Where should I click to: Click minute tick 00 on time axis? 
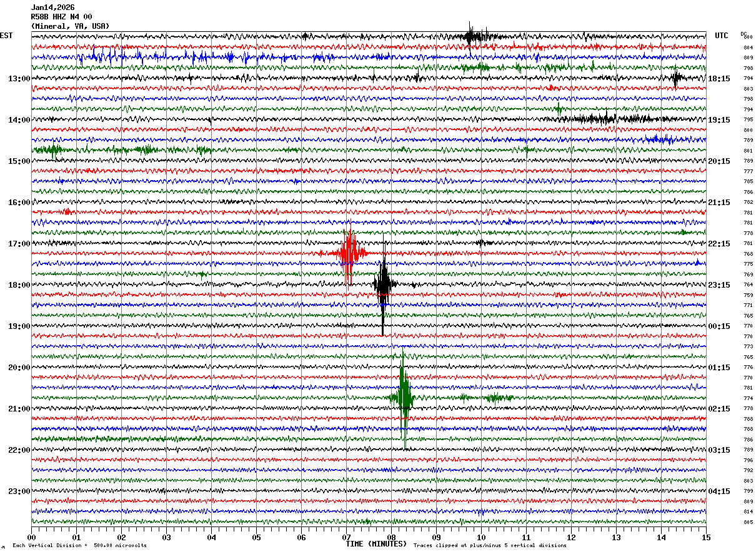(x=31, y=537)
